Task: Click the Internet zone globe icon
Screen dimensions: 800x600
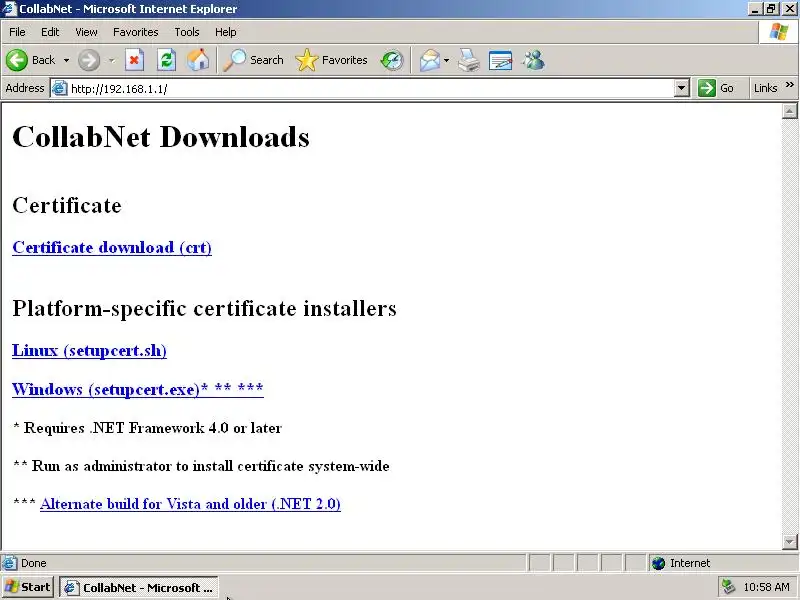Action: (x=659, y=563)
